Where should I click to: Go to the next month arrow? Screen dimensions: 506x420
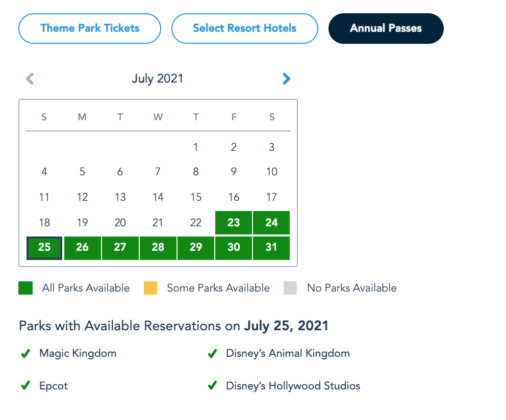click(286, 78)
